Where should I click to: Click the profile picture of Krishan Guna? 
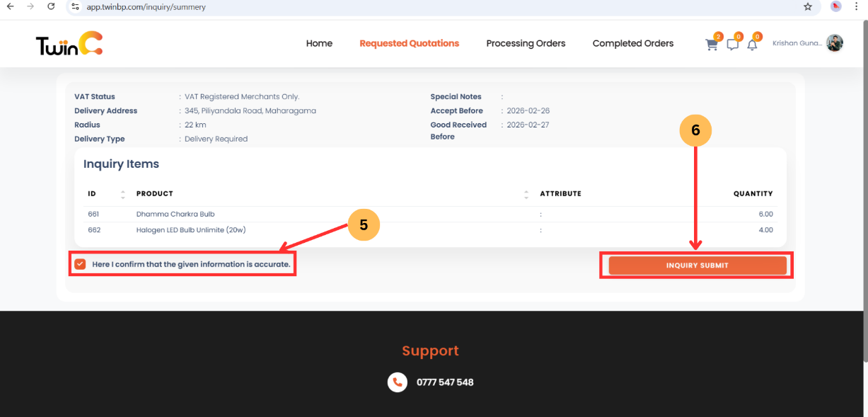835,42
